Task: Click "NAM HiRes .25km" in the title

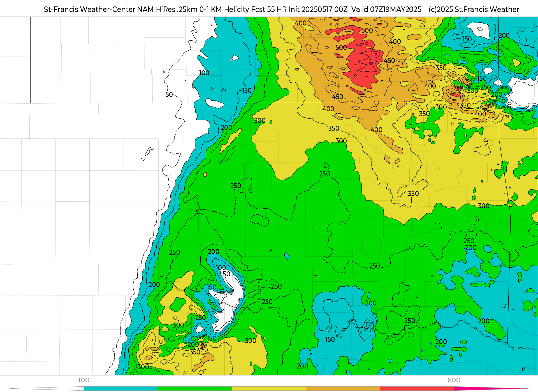Action: pos(168,10)
